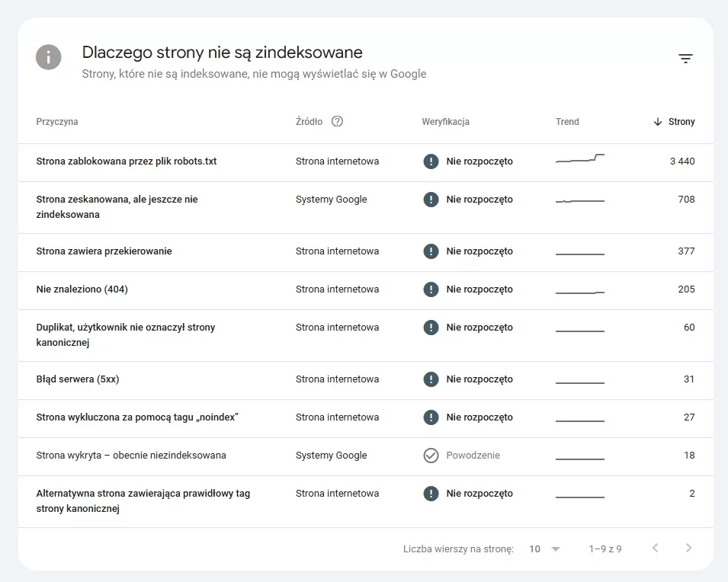Select the rows per page value 10
The image size is (728, 582).
pos(535,549)
